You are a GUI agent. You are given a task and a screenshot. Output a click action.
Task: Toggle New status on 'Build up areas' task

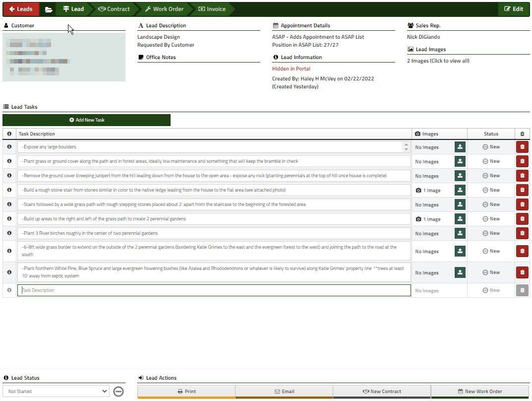[x=491, y=219]
